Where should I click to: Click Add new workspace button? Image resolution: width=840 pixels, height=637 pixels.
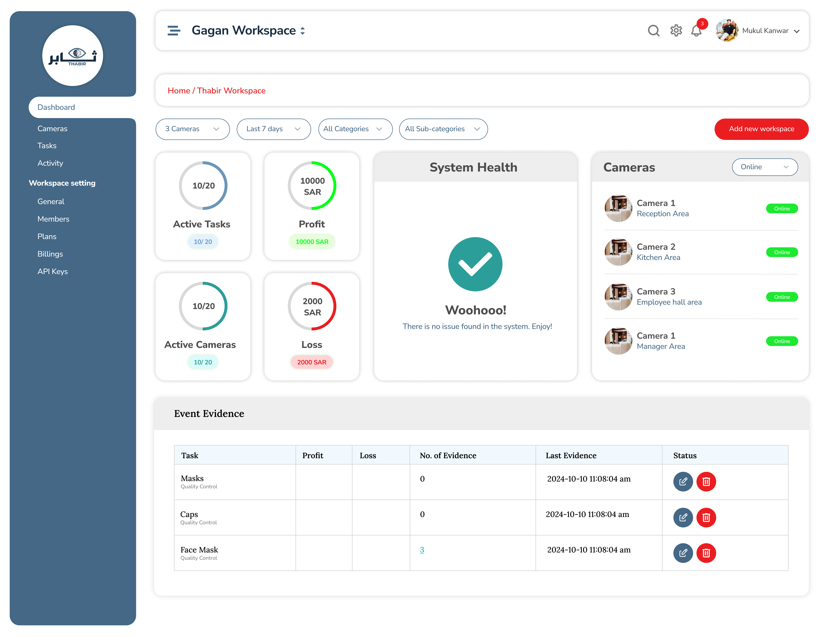[x=761, y=129]
